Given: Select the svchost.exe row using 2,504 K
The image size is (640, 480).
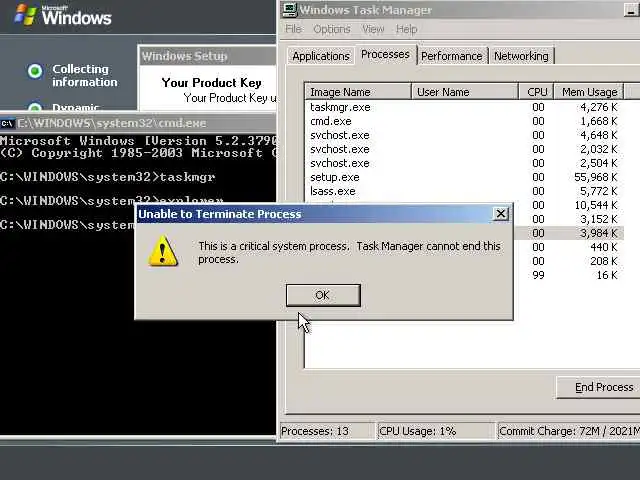Looking at the screenshot, I should click(x=464, y=163).
